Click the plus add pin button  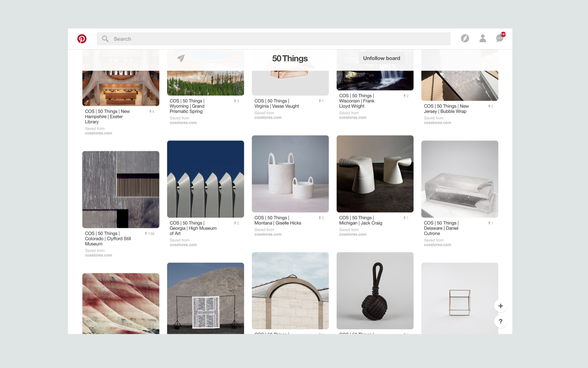click(x=500, y=306)
